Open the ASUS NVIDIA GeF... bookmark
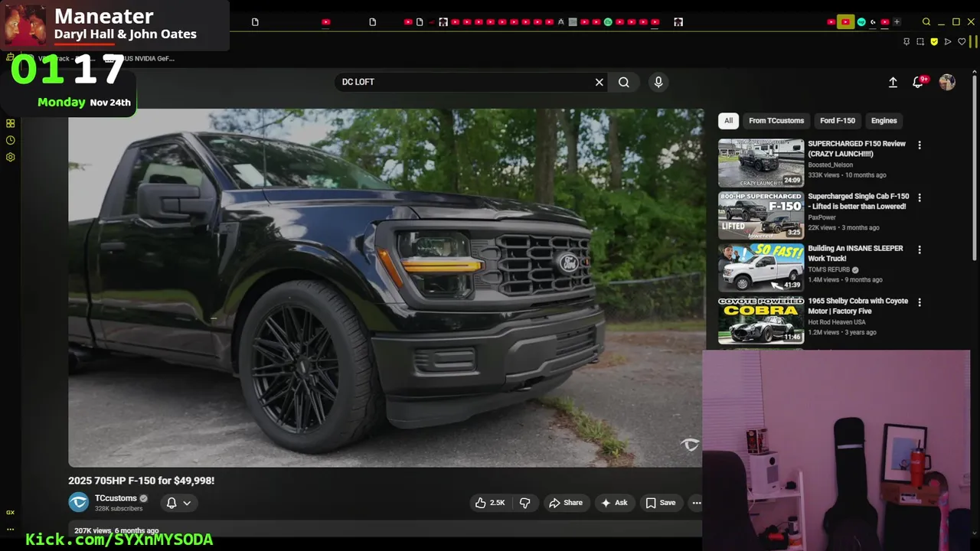980x551 pixels. pyautogui.click(x=141, y=58)
